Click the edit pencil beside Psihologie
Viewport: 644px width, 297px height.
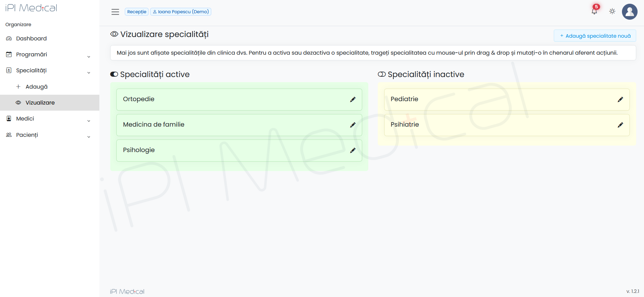(353, 150)
